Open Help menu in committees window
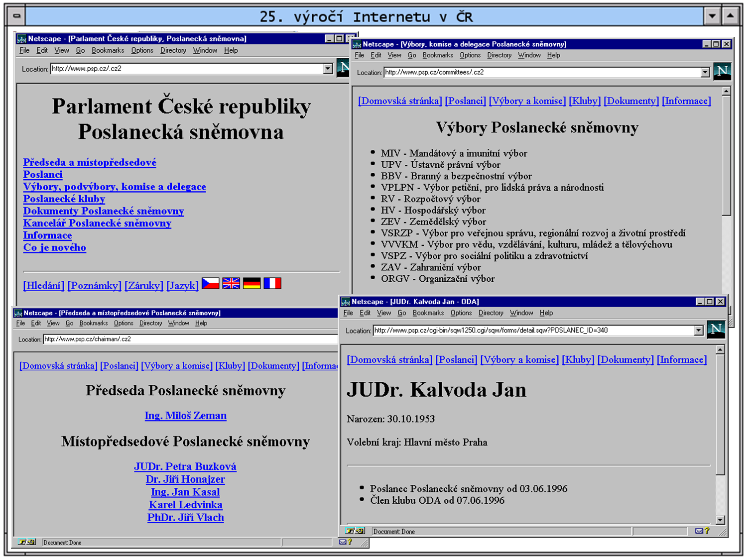747x560 pixels. [553, 55]
